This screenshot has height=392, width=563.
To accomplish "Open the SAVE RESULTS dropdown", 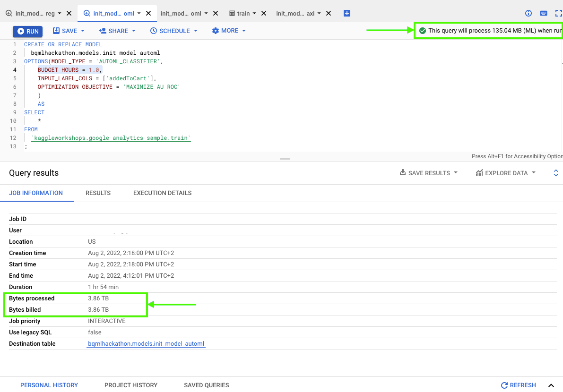I will click(x=429, y=173).
